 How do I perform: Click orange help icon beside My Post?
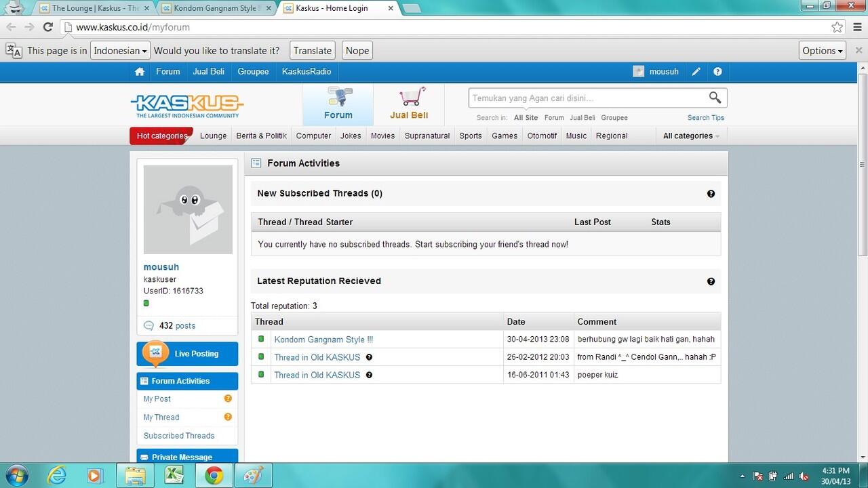[x=228, y=399]
